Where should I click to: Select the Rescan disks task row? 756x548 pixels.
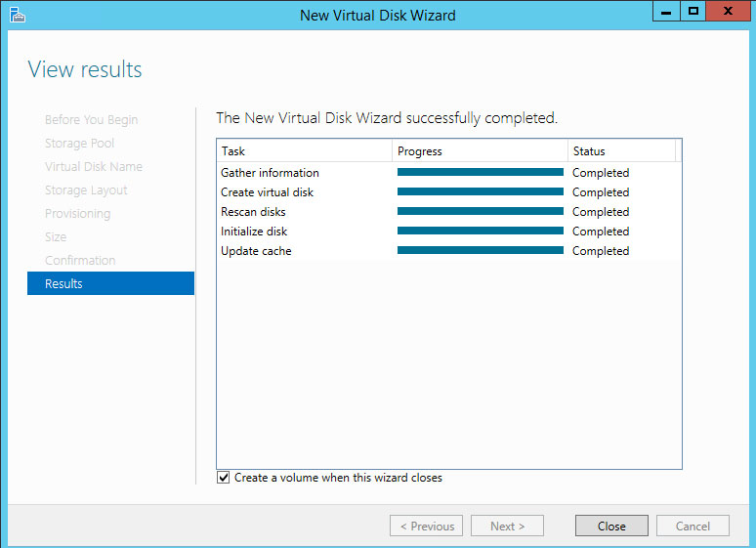253,212
